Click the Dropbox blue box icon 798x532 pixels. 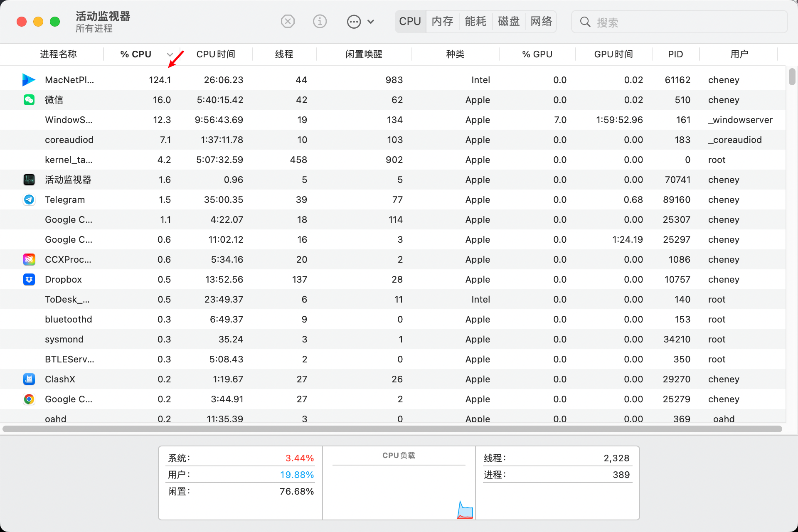tap(29, 279)
